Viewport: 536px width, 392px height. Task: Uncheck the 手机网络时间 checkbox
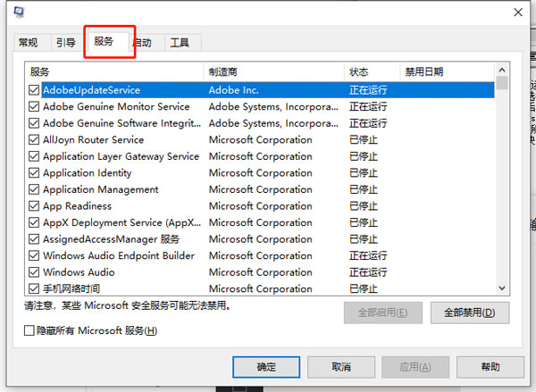[34, 288]
